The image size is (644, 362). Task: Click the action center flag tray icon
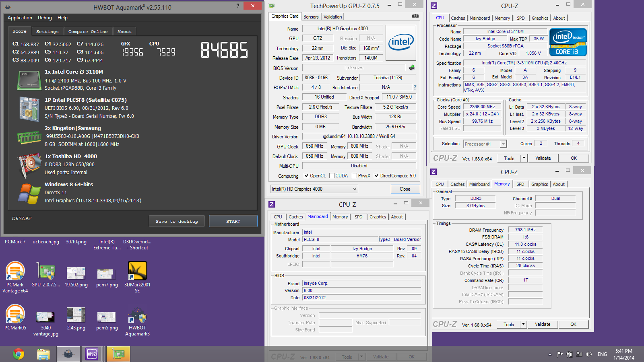tap(560, 354)
